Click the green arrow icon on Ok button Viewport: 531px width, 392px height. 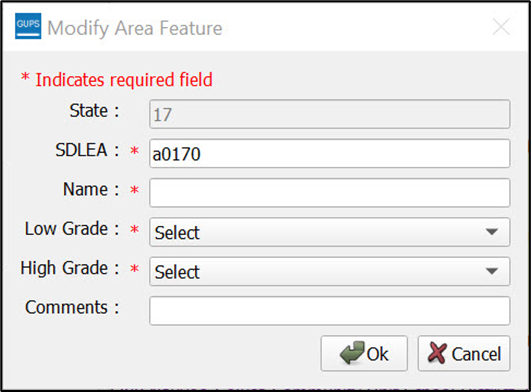pos(352,353)
